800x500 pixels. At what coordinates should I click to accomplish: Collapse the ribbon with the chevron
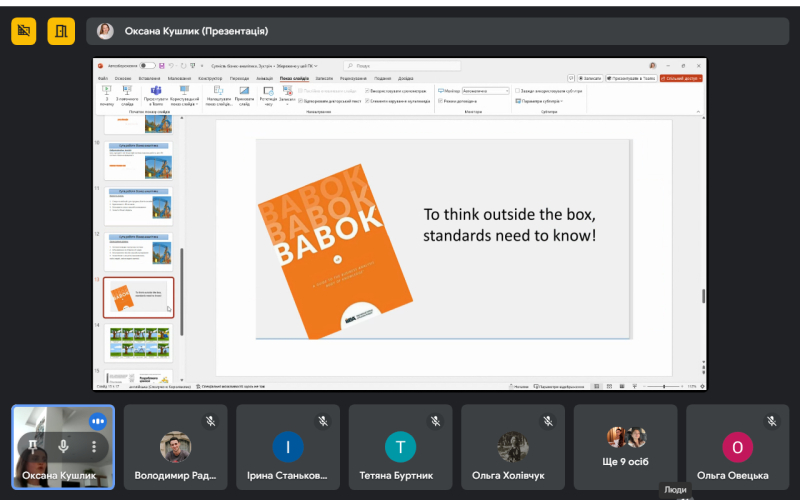click(698, 112)
